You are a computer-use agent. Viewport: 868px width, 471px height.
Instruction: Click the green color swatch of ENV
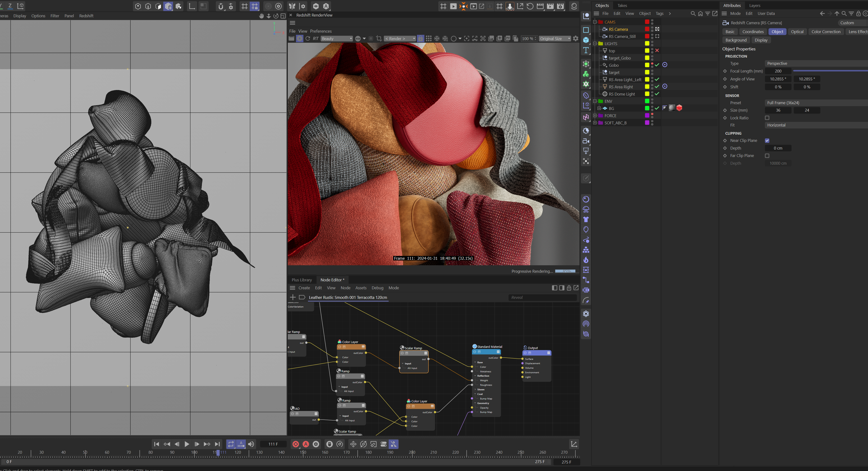[647, 101]
